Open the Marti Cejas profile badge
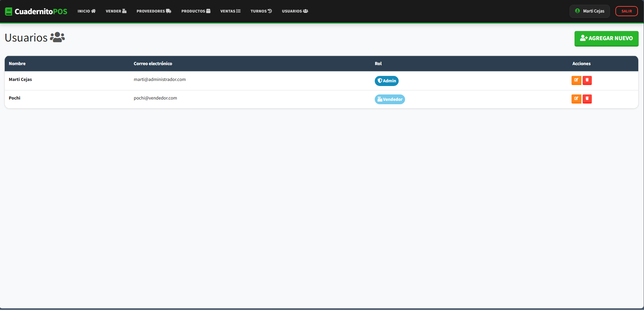 tap(590, 11)
